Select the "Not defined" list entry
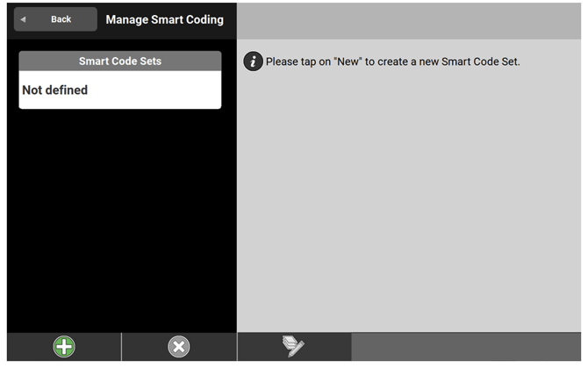The width and height of the screenshot is (588, 368). [x=55, y=90]
